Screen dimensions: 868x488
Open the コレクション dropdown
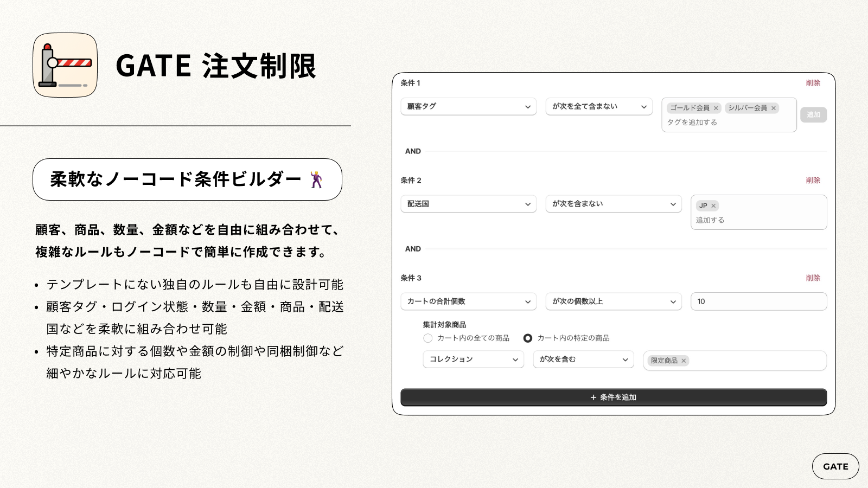tap(474, 359)
